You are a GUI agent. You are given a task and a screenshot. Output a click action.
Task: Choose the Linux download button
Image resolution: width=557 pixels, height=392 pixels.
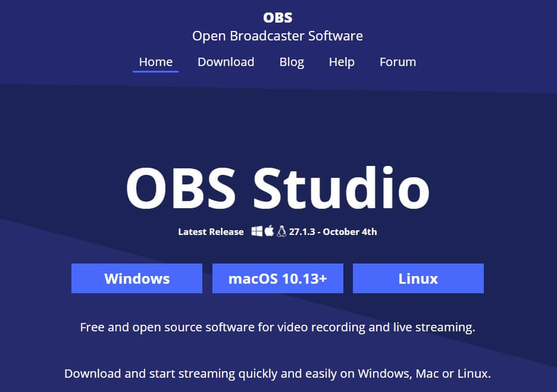click(x=418, y=279)
